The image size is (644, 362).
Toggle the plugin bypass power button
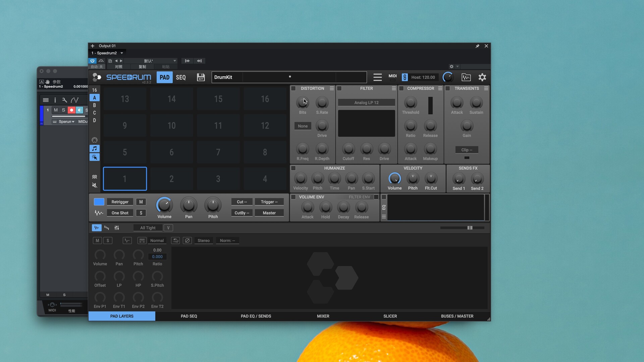(x=92, y=61)
